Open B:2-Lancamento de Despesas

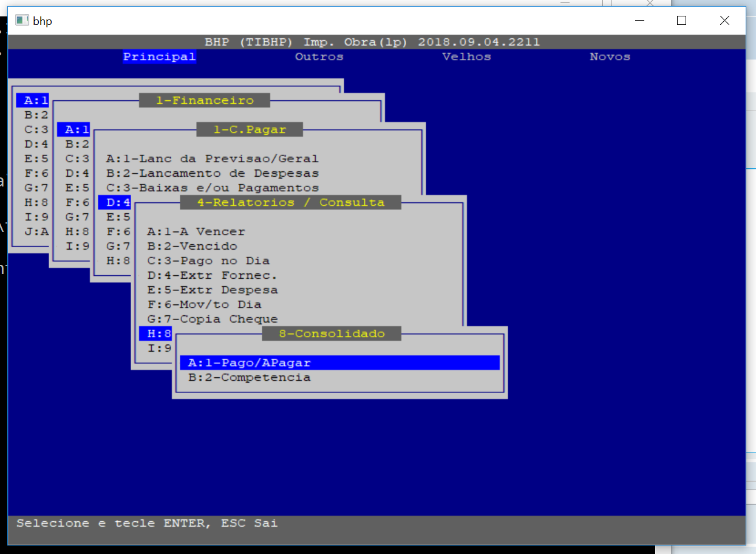point(212,173)
